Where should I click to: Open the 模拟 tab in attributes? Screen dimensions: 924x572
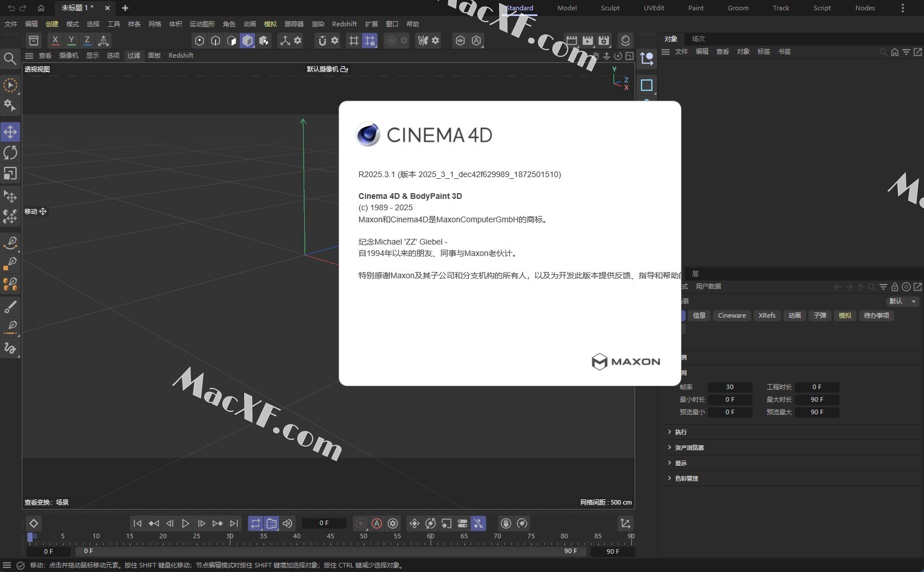click(x=845, y=315)
